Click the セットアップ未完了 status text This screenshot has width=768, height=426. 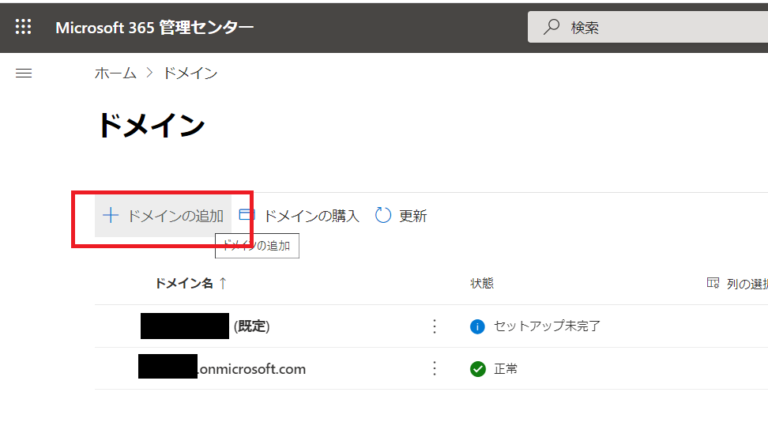546,326
